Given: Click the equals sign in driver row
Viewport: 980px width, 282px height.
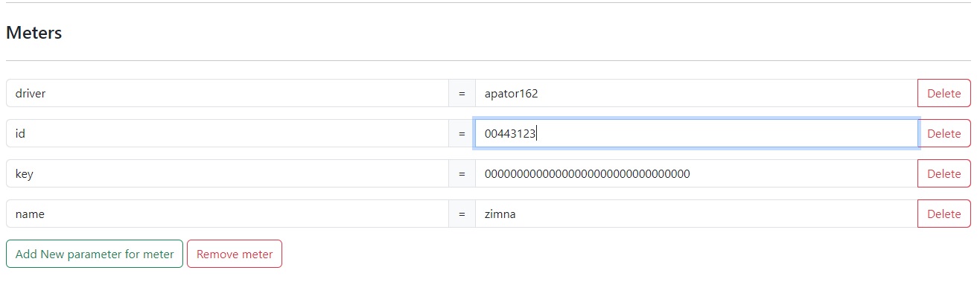Looking at the screenshot, I should point(462,94).
